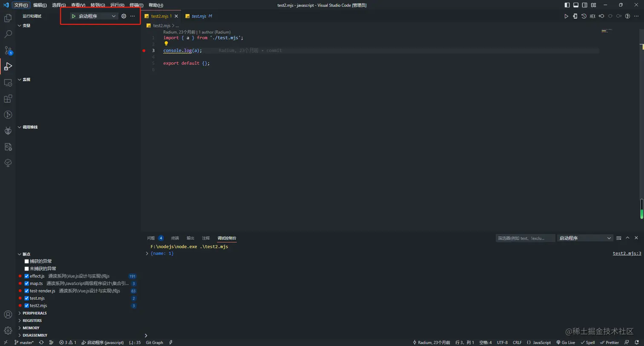Open Accounts icon in activity bar
Screen dimensions: 644x346
(x=8, y=315)
